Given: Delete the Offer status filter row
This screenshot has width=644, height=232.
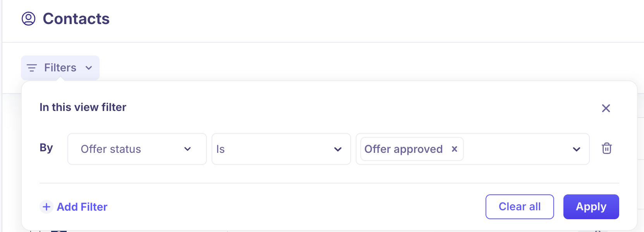Looking at the screenshot, I should [x=606, y=148].
